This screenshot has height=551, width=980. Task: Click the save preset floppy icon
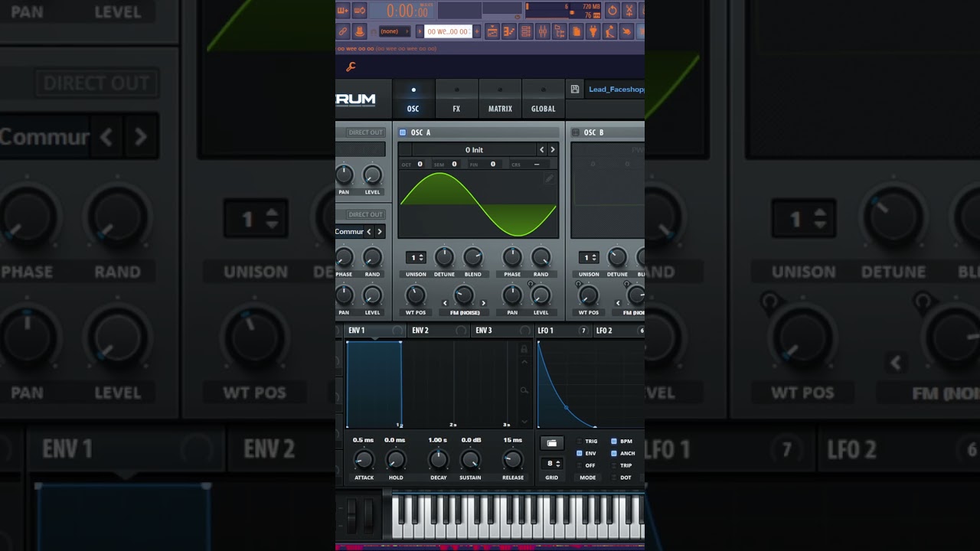coord(575,90)
